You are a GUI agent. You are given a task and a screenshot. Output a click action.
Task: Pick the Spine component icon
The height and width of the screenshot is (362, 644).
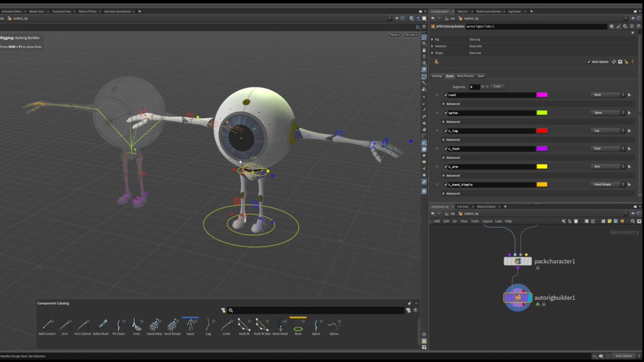point(316,325)
